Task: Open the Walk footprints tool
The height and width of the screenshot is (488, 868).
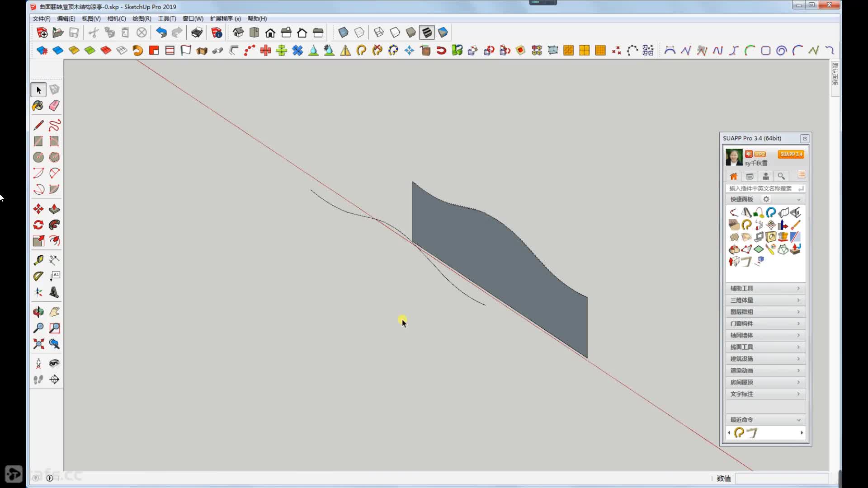Action: [x=38, y=380]
